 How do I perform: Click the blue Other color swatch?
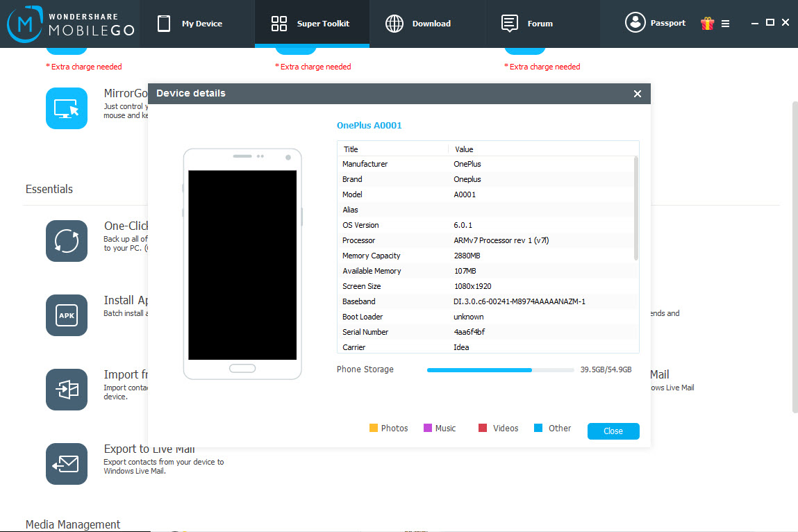538,428
